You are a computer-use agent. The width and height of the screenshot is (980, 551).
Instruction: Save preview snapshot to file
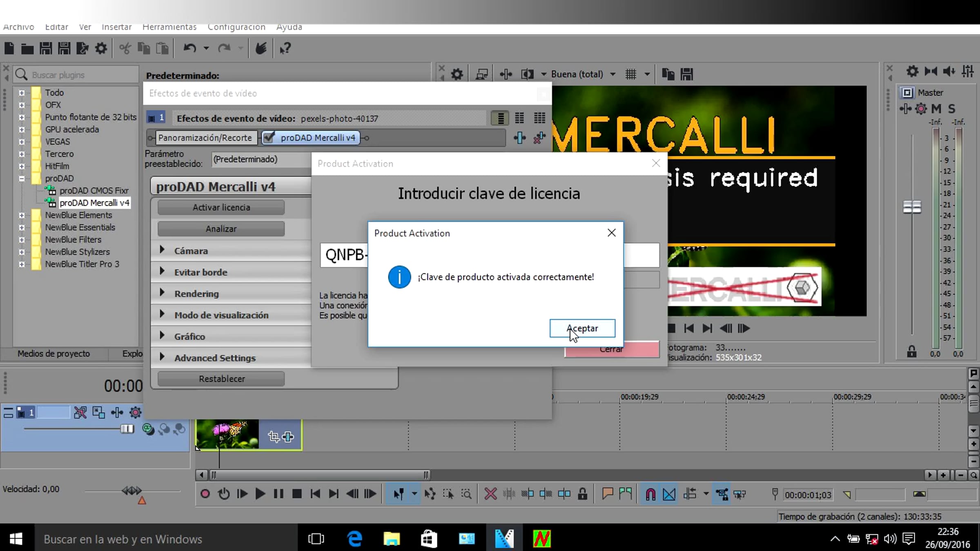(x=687, y=74)
